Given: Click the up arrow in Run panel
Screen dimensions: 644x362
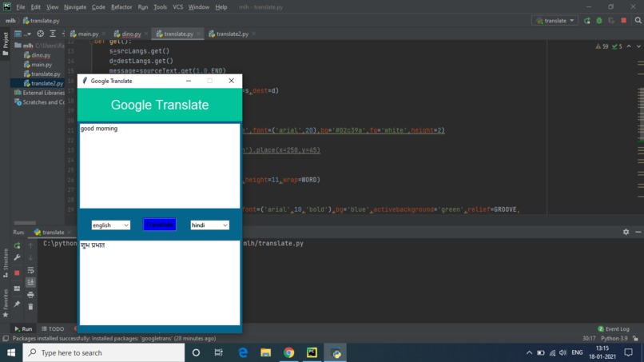Looking at the screenshot, I should pyautogui.click(x=31, y=245).
